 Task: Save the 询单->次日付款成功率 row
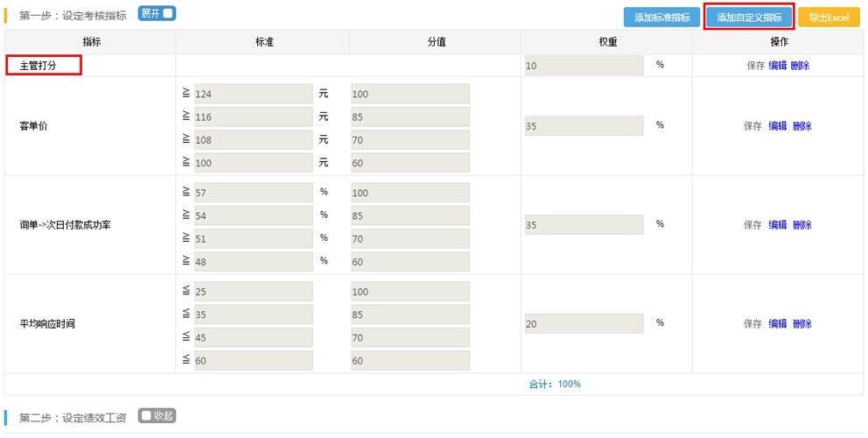click(752, 224)
